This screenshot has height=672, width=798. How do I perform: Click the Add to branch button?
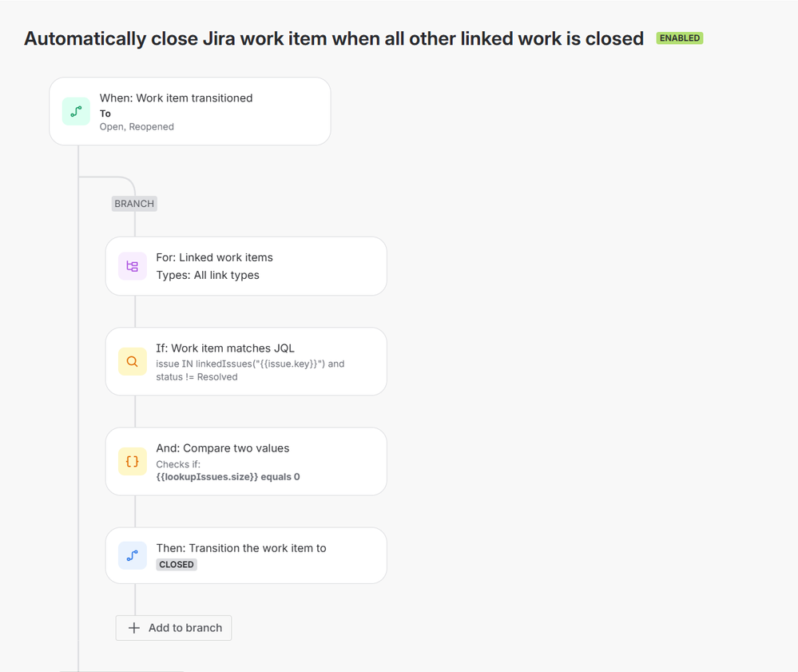click(173, 628)
